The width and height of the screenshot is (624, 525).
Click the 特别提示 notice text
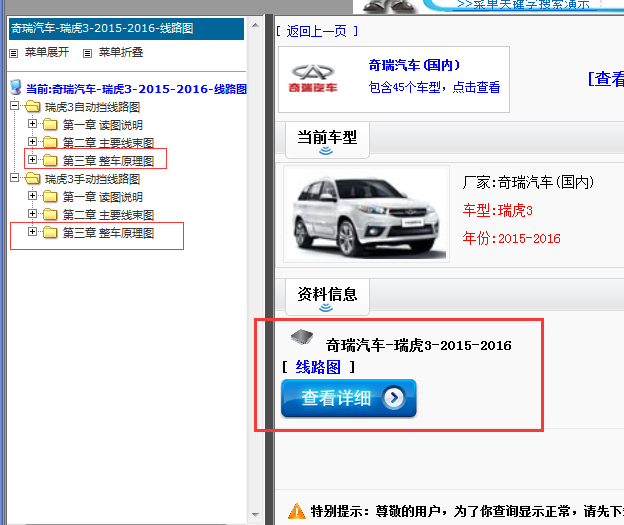pyautogui.click(x=467, y=511)
